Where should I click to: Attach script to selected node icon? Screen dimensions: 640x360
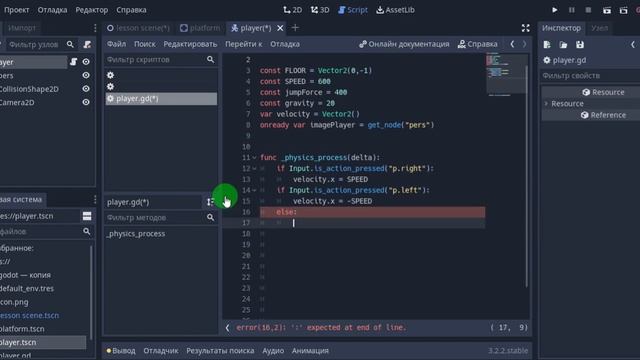tap(87, 44)
